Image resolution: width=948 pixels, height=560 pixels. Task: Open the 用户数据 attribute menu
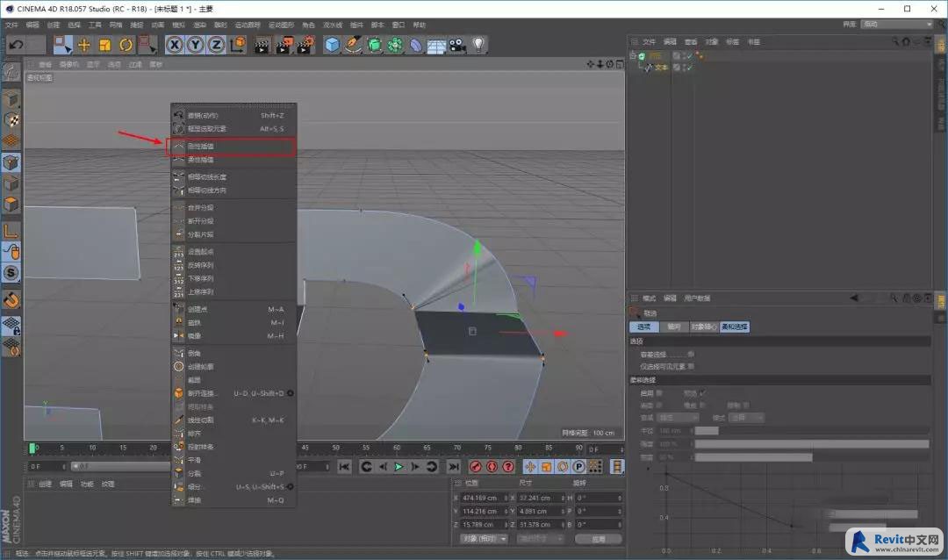click(x=697, y=298)
